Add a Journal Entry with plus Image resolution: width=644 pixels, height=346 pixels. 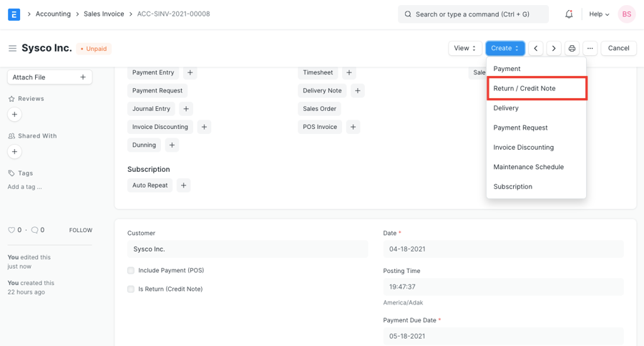(186, 109)
